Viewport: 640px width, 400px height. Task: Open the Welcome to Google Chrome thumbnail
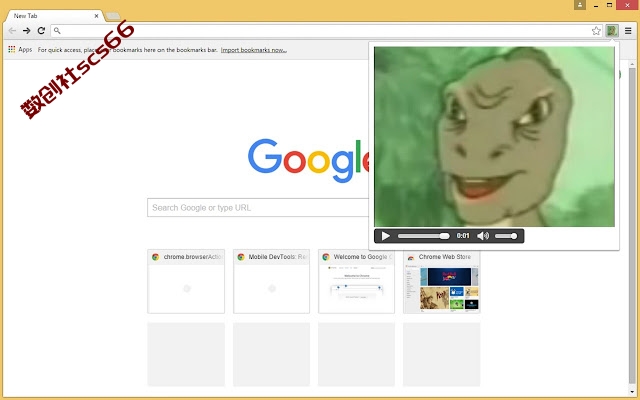tap(356, 282)
